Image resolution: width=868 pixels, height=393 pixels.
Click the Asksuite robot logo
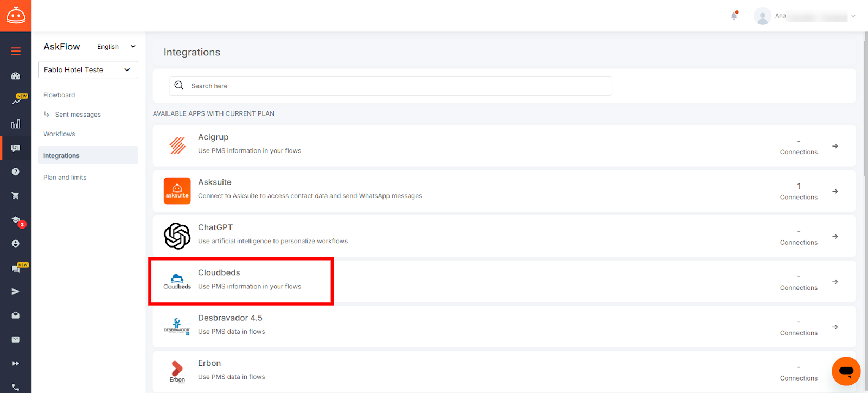coord(16,16)
